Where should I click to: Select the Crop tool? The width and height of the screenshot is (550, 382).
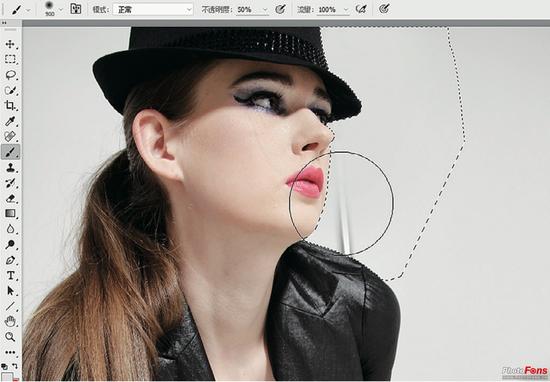click(x=10, y=105)
